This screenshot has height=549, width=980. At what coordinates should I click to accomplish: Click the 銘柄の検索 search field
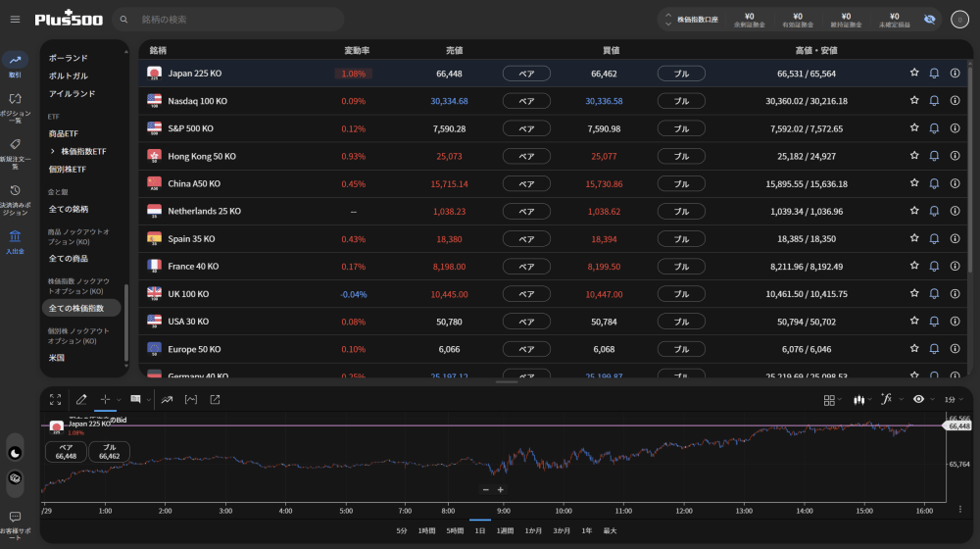coord(228,20)
